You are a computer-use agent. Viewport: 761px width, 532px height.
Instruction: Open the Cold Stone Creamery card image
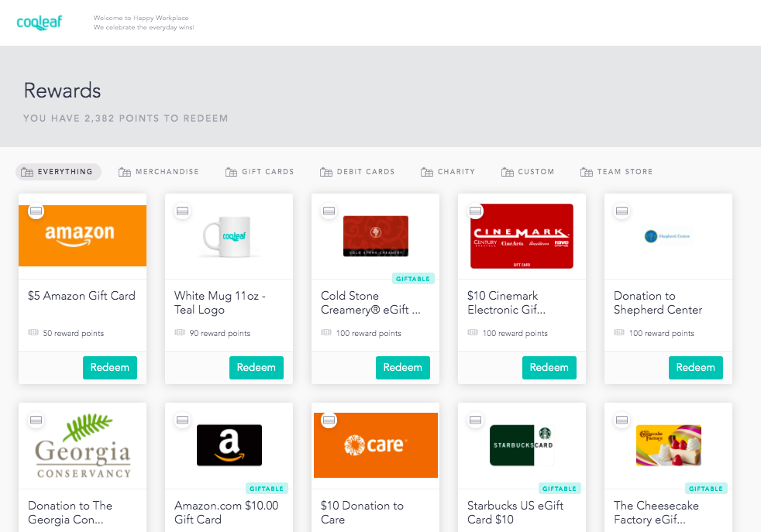click(376, 236)
